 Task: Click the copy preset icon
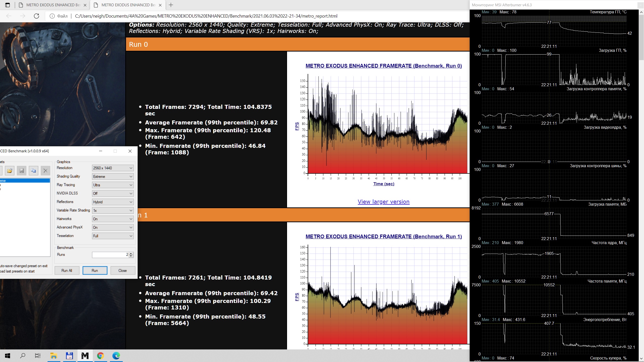(33, 171)
